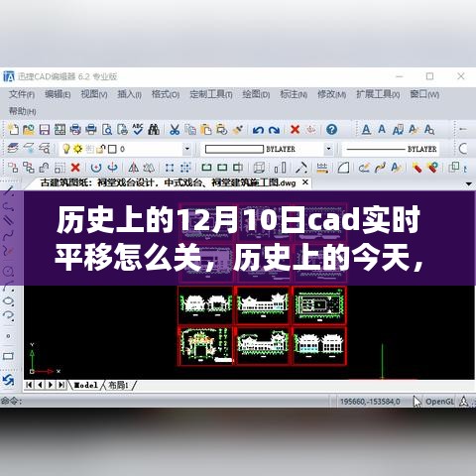Screen dimensions: 476x476
Task: Click the underlined A text tool
Action: pos(366,129)
